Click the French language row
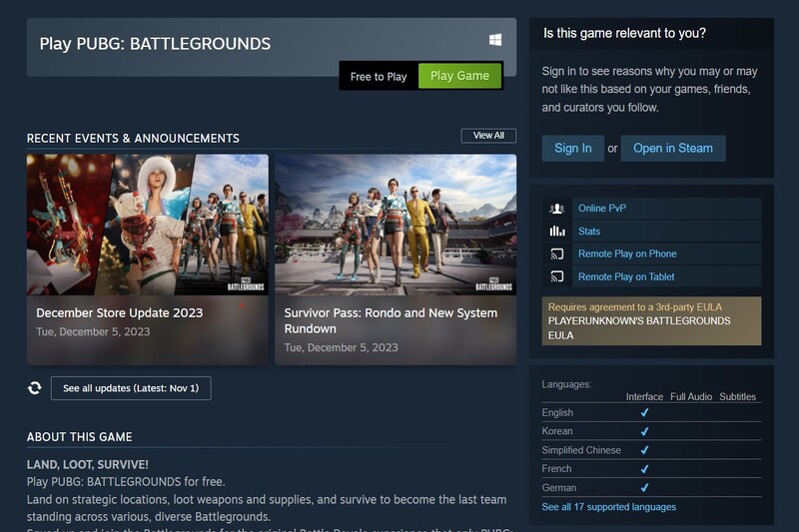This screenshot has height=532, width=799. tap(651, 468)
